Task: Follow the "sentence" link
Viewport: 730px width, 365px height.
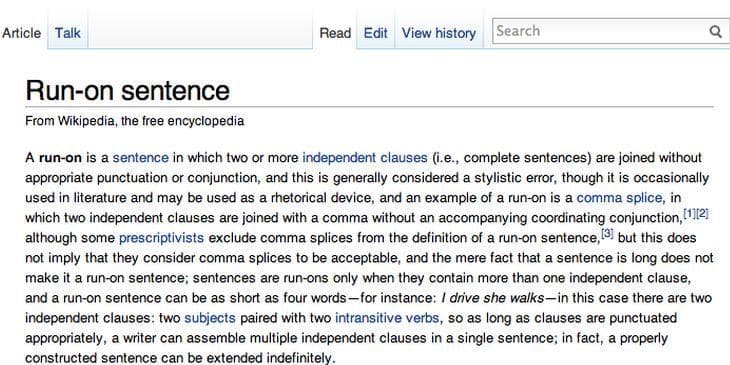Action: coord(141,157)
